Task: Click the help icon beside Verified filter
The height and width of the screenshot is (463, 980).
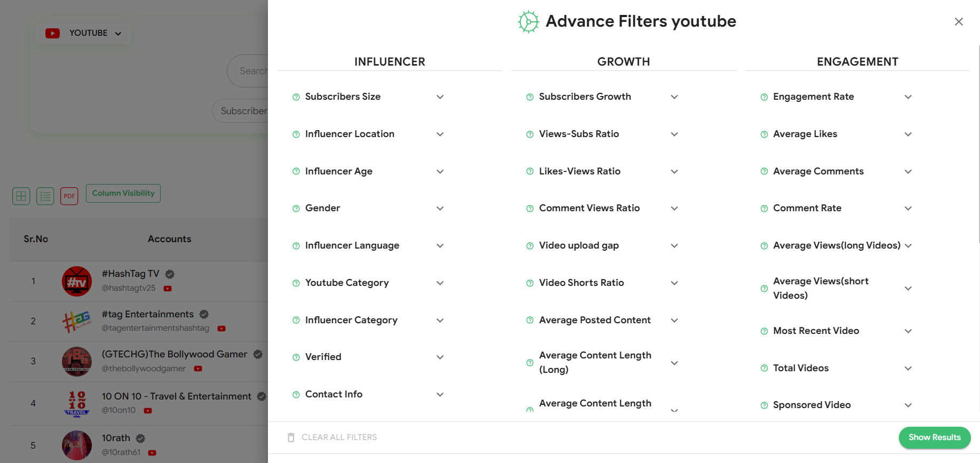Action: click(x=296, y=357)
